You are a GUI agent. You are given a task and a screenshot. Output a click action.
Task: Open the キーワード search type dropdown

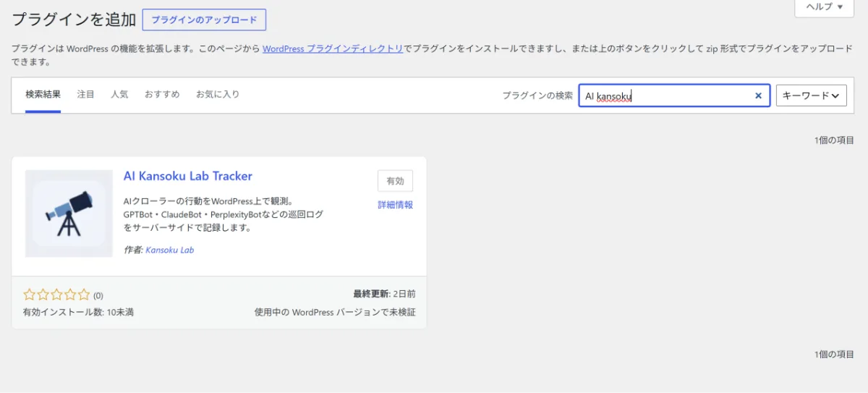point(811,96)
